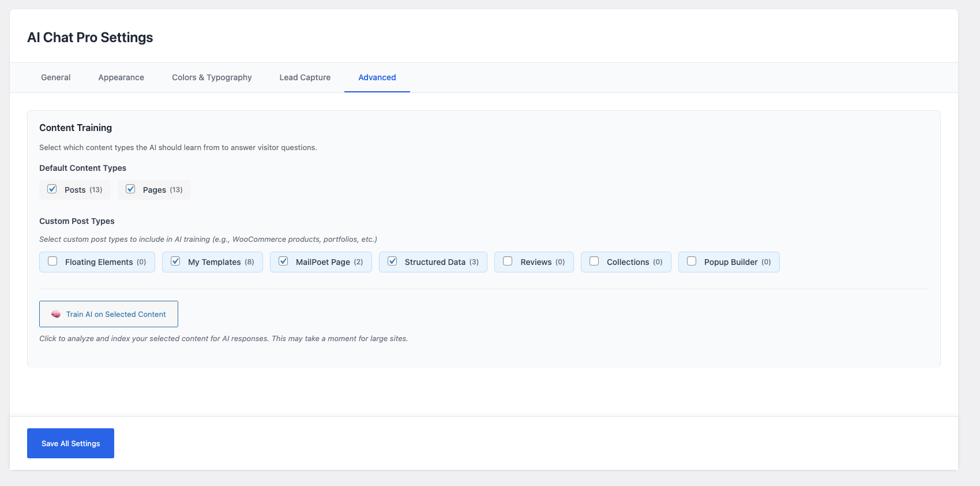Viewport: 980px width, 486px height.
Task: Untick the MailPoet Page checkbox
Action: [x=283, y=261]
